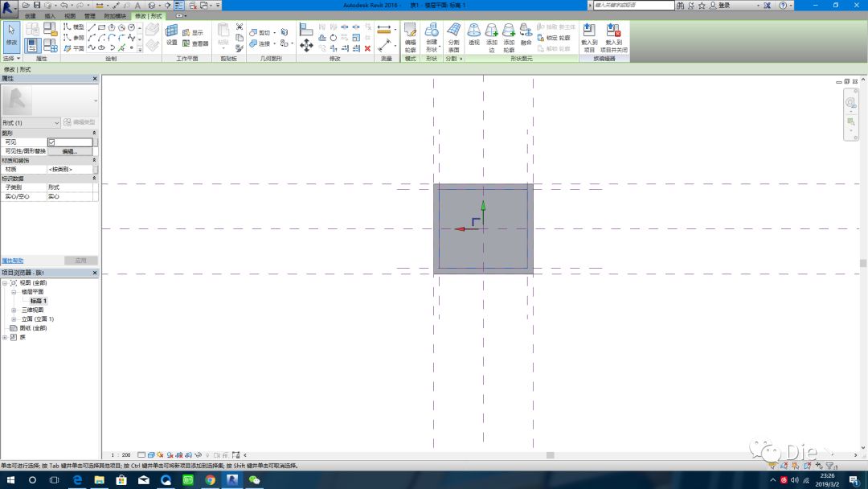
Task: Expand the 三维视图 tree node
Action: tap(14, 310)
